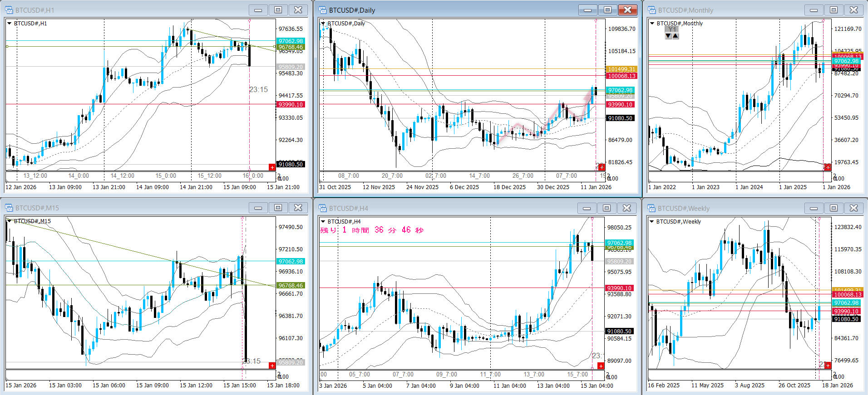Viewport: 868px width, 395px height.
Task: Select the green 96768.46 price label on M15 chart
Action: point(291,285)
